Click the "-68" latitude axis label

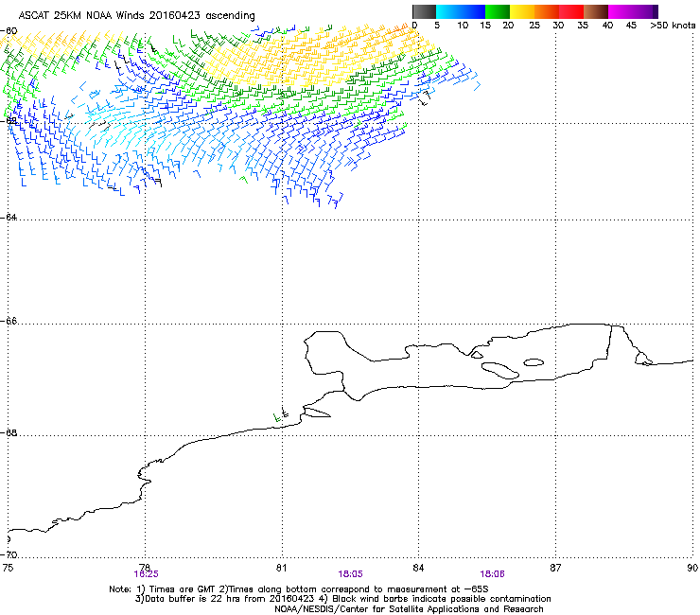pos(9,432)
